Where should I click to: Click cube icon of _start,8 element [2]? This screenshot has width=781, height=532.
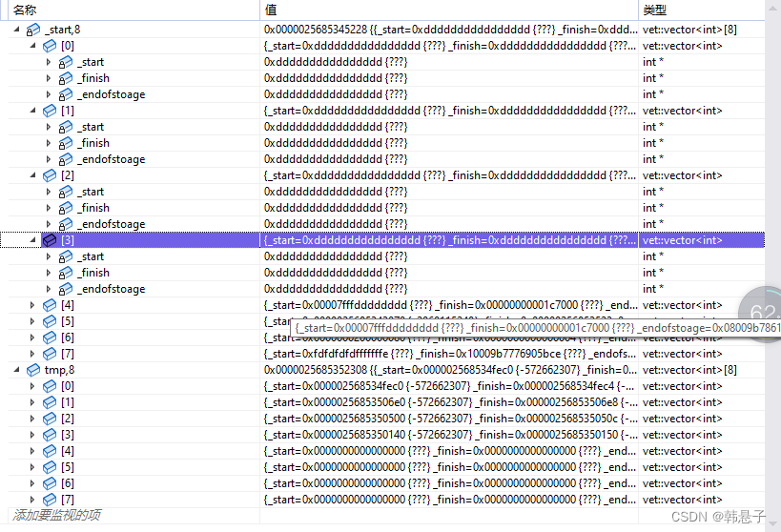click(x=50, y=175)
